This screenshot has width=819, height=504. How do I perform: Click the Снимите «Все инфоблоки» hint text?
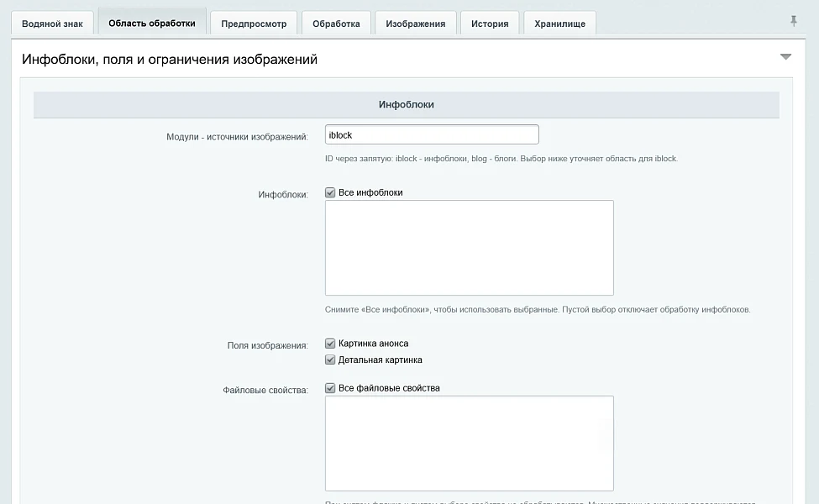pos(538,310)
